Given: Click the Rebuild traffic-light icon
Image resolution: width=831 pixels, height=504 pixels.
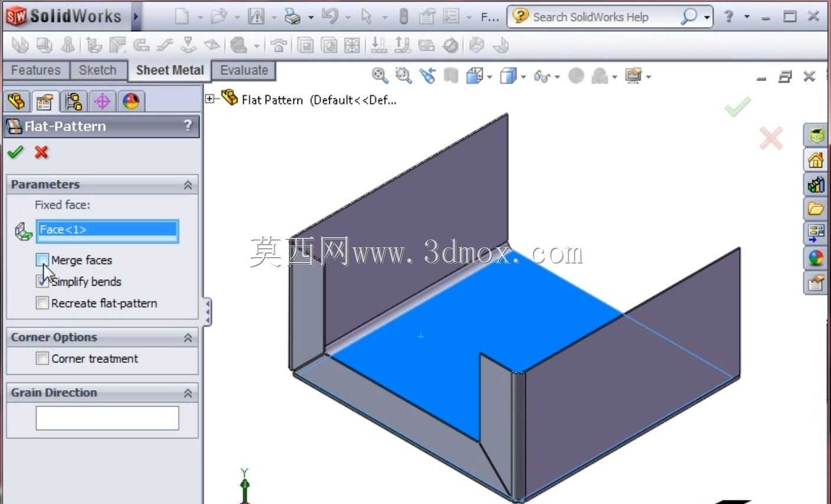Looking at the screenshot, I should pyautogui.click(x=404, y=17).
